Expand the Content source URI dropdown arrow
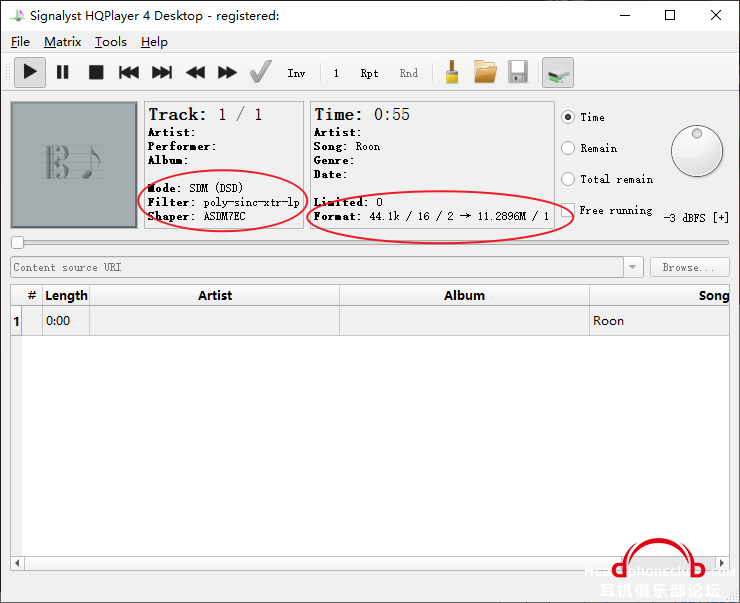The image size is (740, 603). click(633, 268)
